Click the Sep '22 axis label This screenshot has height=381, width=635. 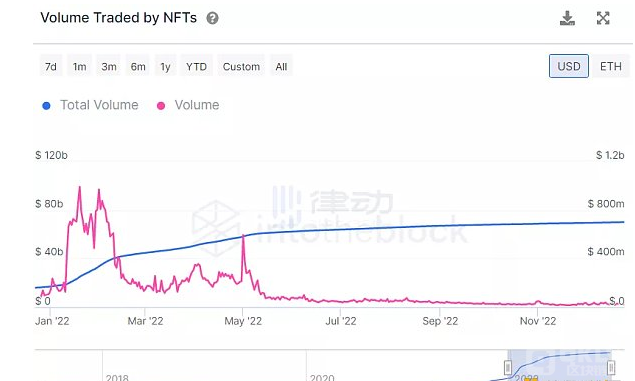click(440, 321)
